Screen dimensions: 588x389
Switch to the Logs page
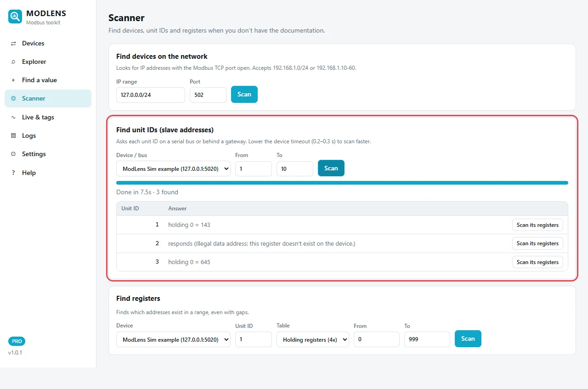pyautogui.click(x=48, y=135)
